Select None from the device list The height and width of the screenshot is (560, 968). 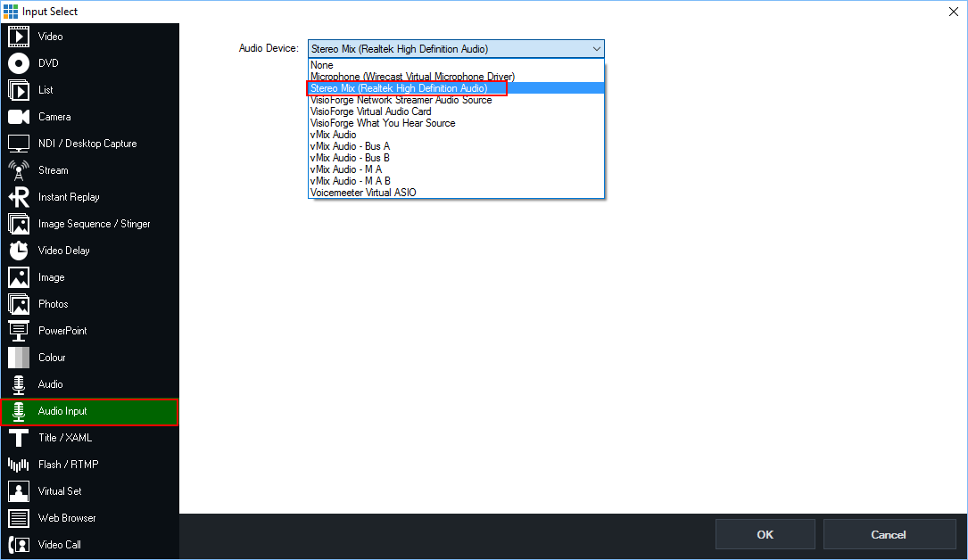coord(456,65)
